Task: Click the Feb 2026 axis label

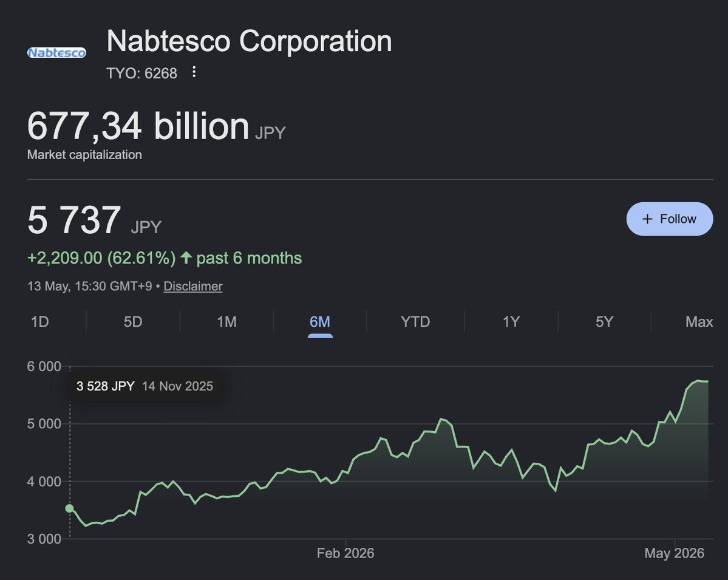Action: click(x=345, y=553)
